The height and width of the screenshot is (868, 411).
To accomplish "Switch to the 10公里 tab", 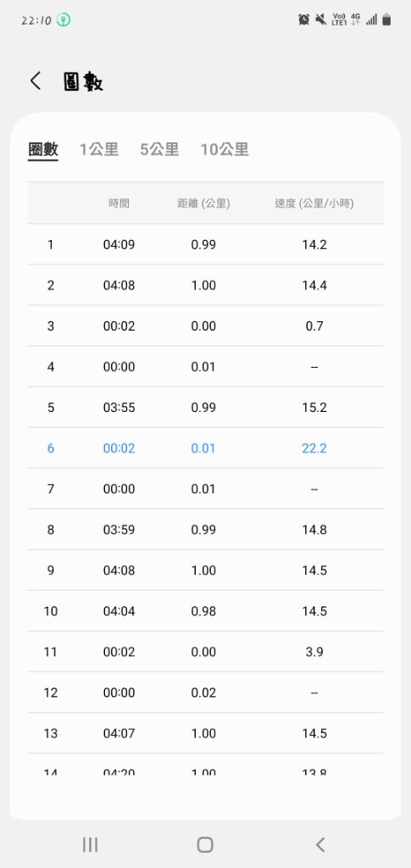I will tap(225, 149).
